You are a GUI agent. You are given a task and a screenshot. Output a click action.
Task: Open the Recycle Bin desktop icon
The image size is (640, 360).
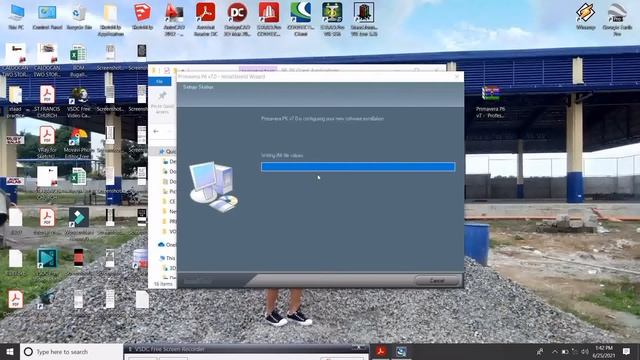pyautogui.click(x=79, y=17)
